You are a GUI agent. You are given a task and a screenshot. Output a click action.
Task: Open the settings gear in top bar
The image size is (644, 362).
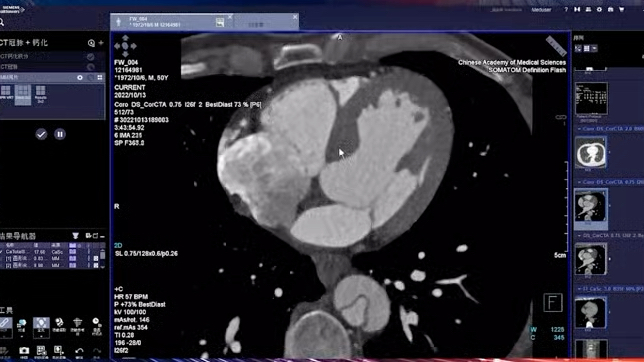coord(599,9)
